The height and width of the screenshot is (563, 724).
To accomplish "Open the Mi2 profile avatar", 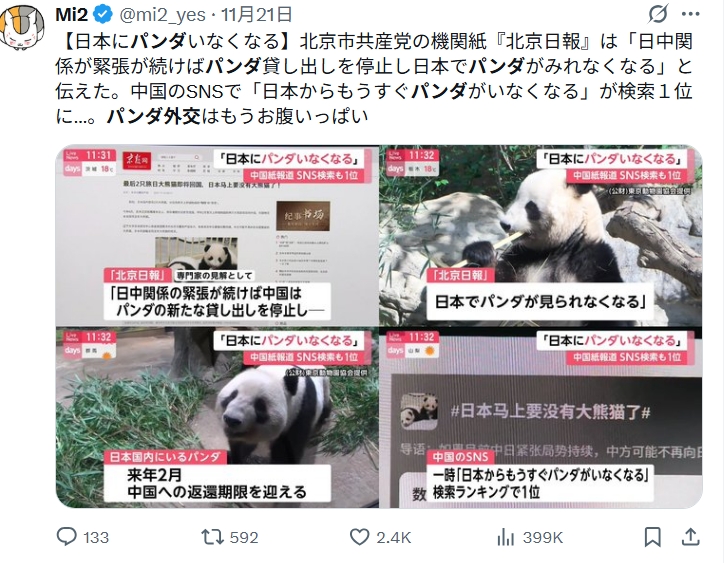I will click(x=21, y=28).
